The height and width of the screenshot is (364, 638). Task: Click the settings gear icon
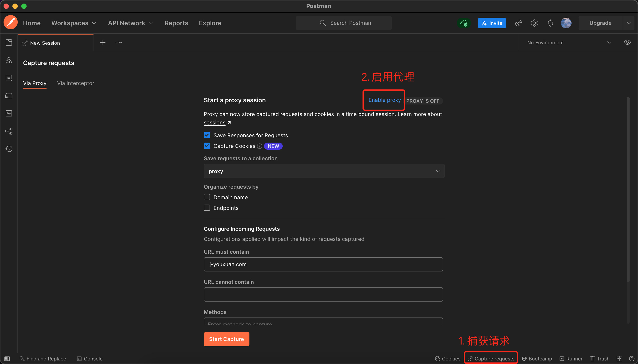click(x=534, y=23)
